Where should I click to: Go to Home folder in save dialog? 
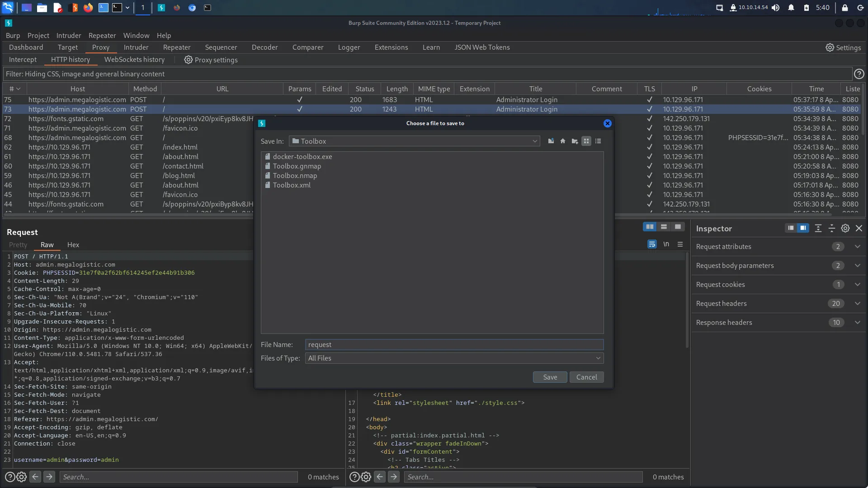(x=563, y=141)
